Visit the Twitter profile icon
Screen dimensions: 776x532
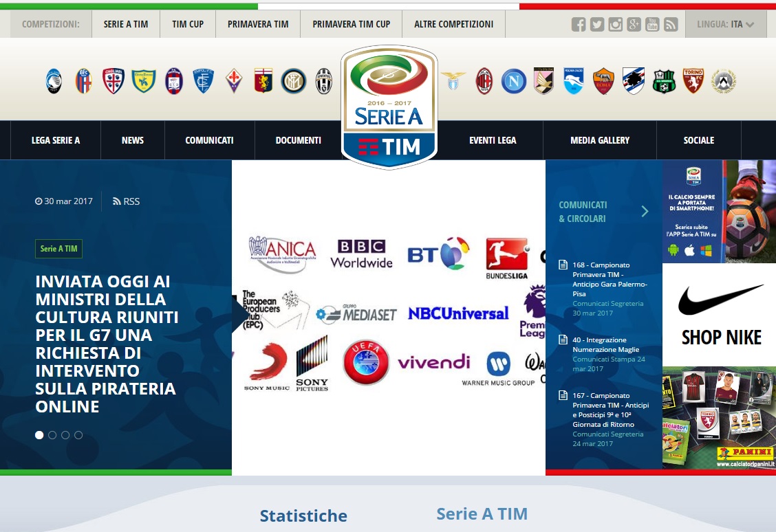[597, 24]
